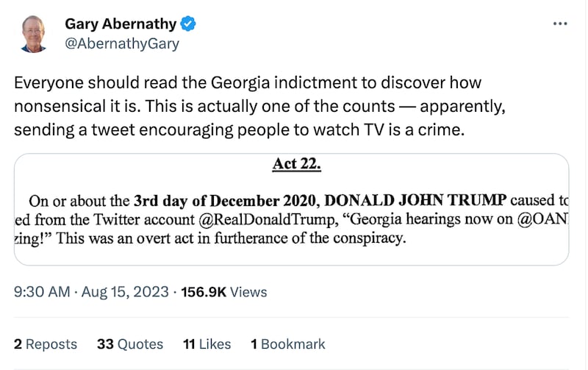Screen dimensions: 588x370
Task: Click the 9:30 AM timestamp
Action: pos(42,292)
